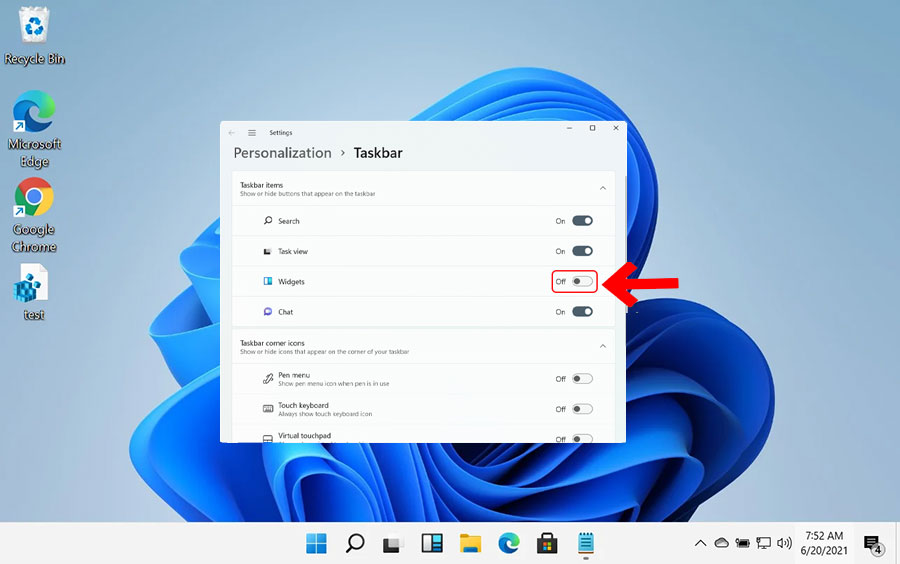The width and height of the screenshot is (900, 564).
Task: Click the Search magnifier icon in Settings
Action: (x=267, y=220)
